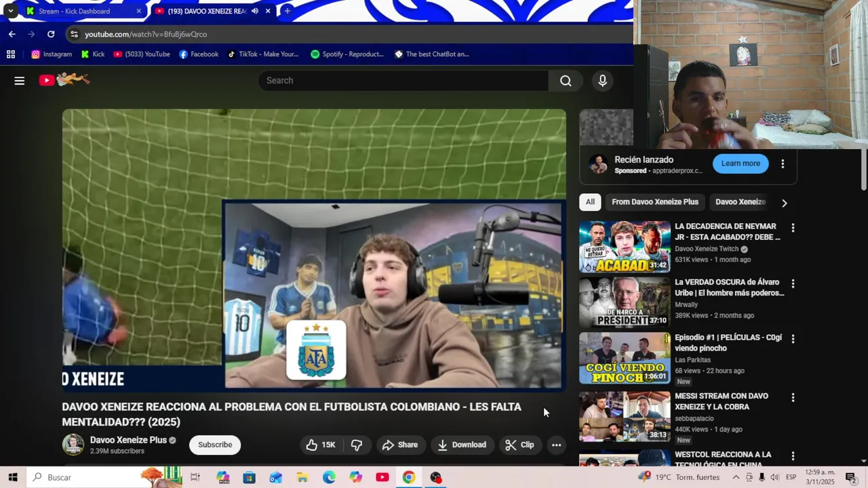View site information icon in address bar

point(74,34)
